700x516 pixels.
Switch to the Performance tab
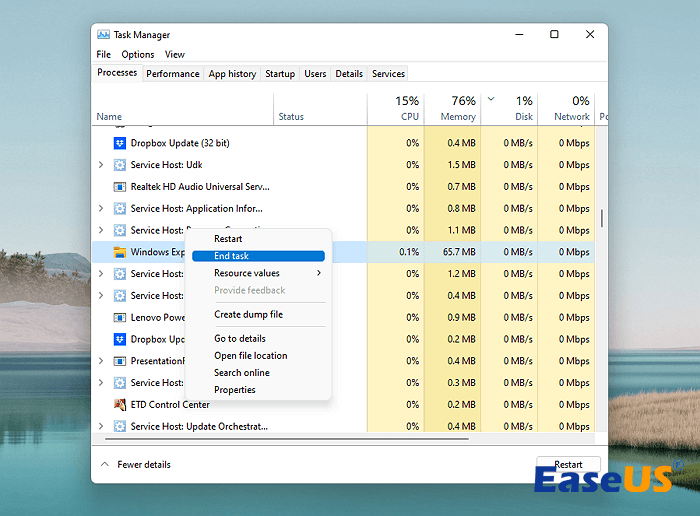[x=173, y=74]
